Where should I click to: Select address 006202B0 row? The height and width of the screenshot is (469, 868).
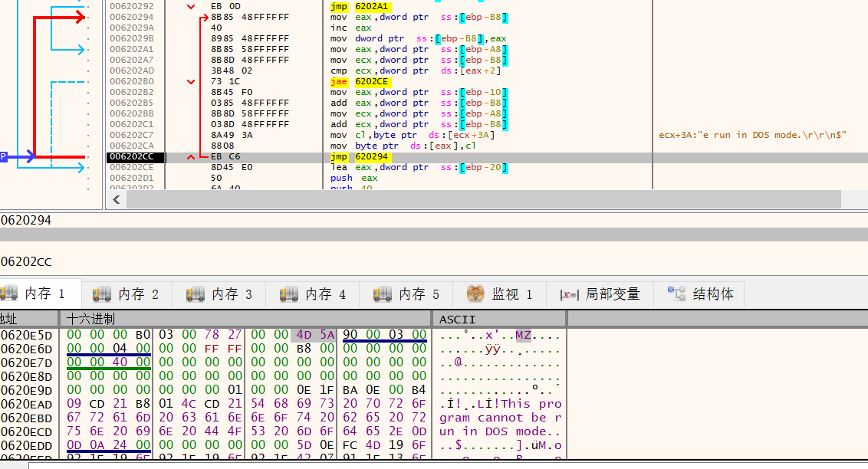(132, 81)
